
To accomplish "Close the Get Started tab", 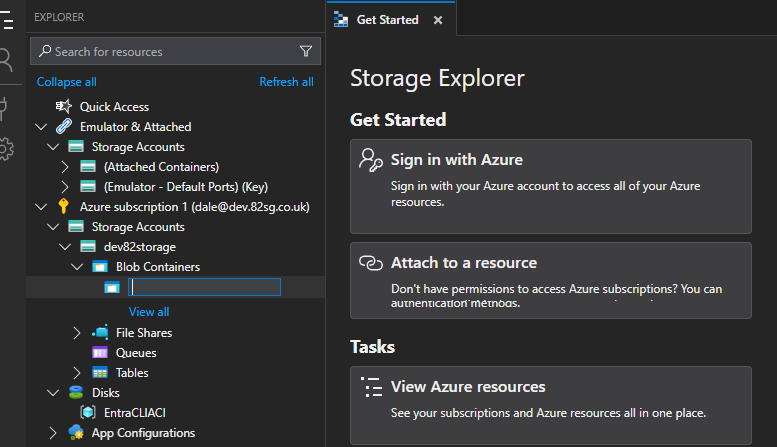I will click(437, 20).
